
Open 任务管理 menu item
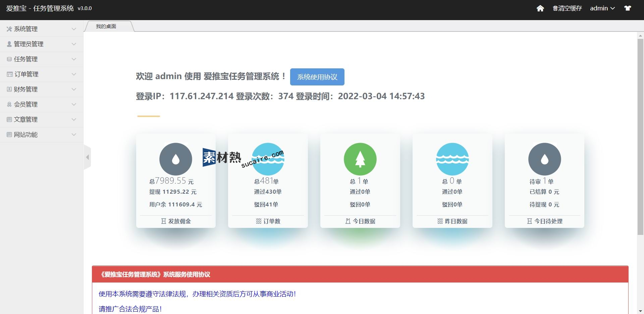(x=42, y=59)
